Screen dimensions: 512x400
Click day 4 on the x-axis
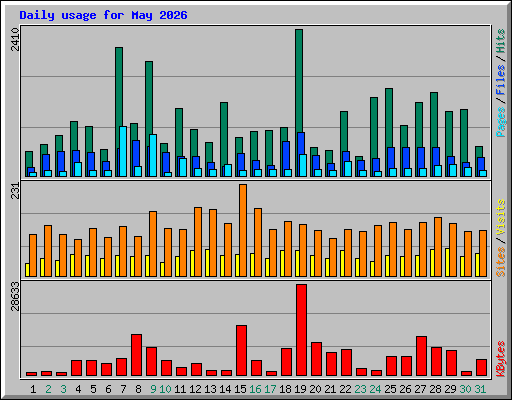(78, 389)
